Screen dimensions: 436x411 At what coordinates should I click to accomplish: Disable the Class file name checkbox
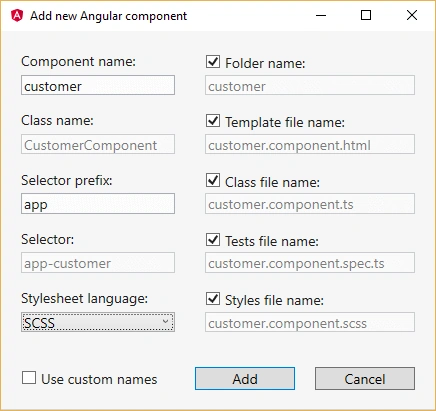pos(213,180)
